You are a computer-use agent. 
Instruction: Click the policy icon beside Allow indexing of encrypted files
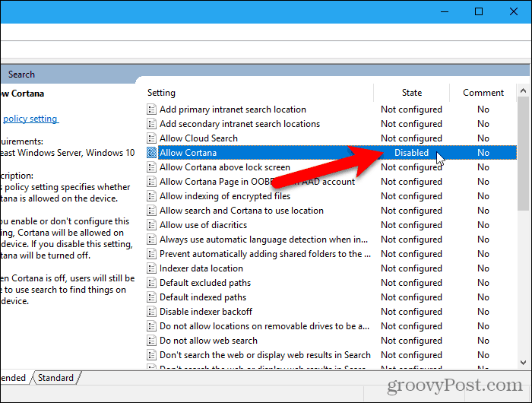pyautogui.click(x=151, y=196)
